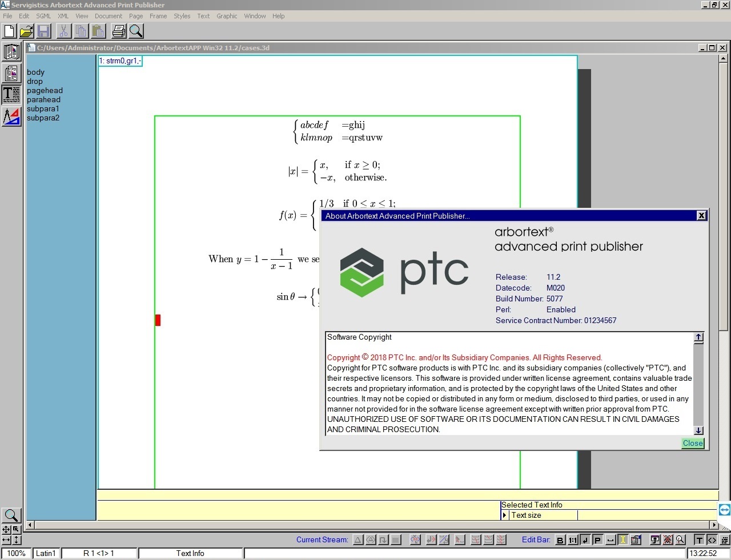Click the magnifier inspect icon in the bottom toolbar
Viewport: 731px width, 560px height.
coord(680,540)
